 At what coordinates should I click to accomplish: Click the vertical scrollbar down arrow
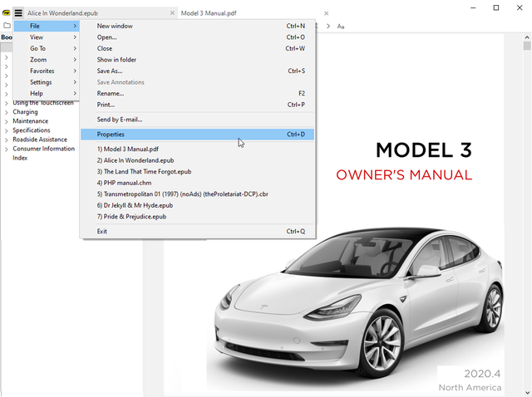[x=527, y=393]
